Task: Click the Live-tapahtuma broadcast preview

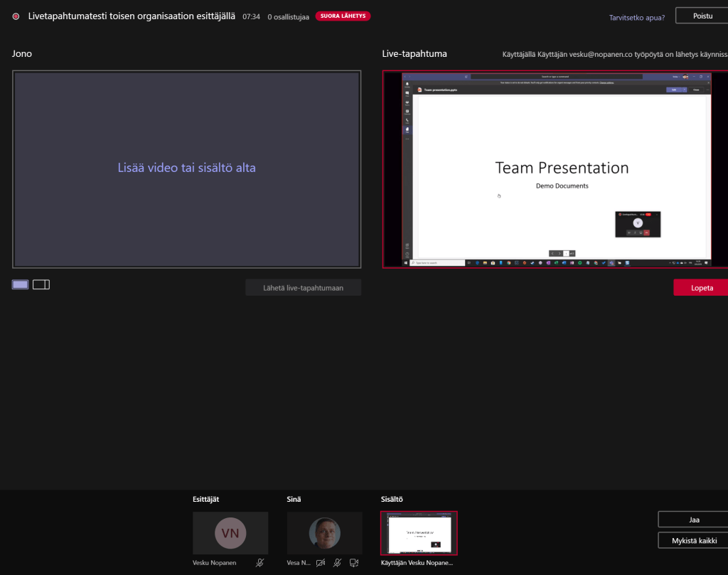Action: [x=555, y=169]
